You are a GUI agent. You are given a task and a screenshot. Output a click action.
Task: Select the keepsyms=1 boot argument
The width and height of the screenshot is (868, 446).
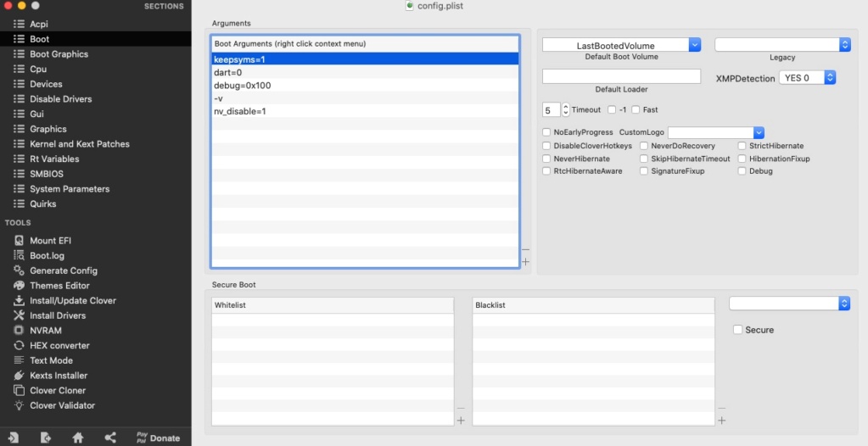pos(366,59)
